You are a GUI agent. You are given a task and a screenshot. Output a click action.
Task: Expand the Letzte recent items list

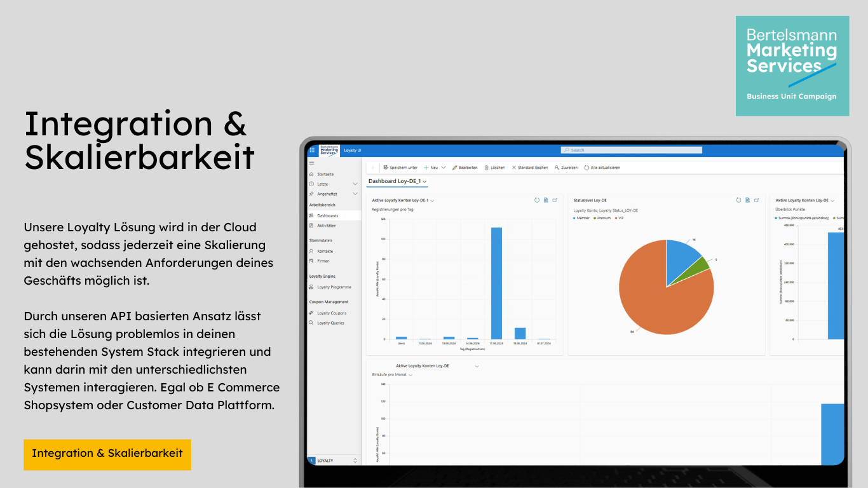pyautogui.click(x=355, y=184)
